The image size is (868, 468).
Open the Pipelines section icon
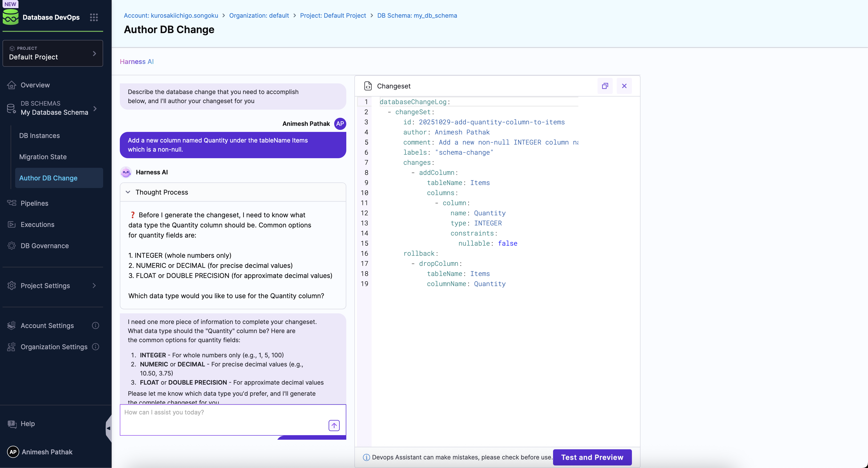click(11, 203)
